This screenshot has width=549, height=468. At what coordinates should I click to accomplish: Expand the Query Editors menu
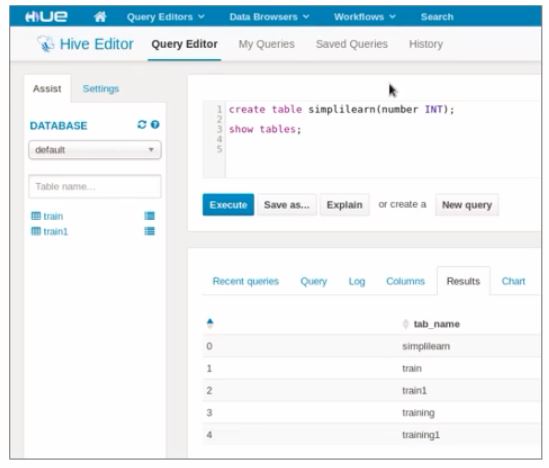click(x=166, y=17)
